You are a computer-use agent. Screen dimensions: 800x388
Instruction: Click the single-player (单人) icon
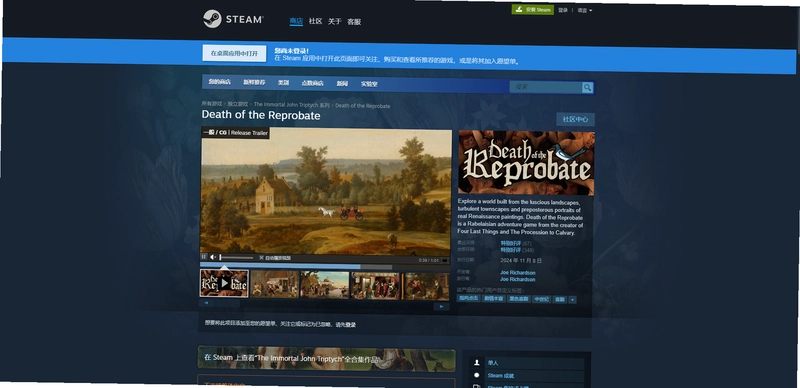(x=477, y=362)
